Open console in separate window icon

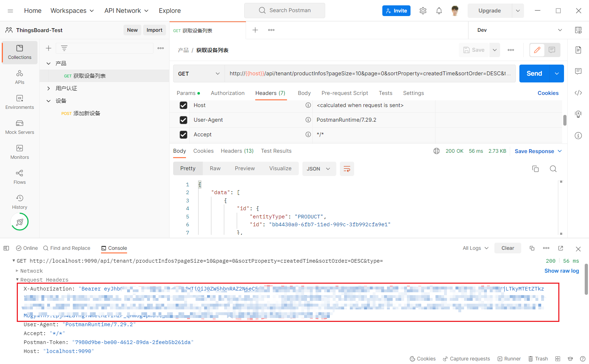tap(560, 248)
